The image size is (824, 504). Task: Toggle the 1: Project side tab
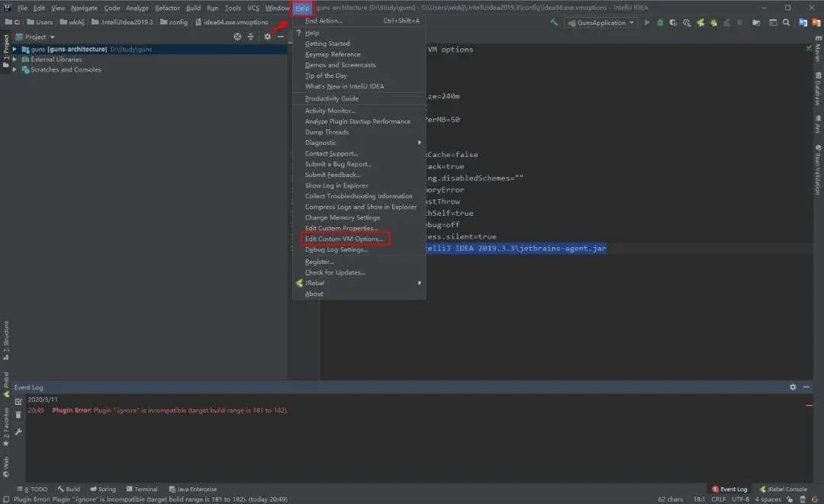[6, 50]
